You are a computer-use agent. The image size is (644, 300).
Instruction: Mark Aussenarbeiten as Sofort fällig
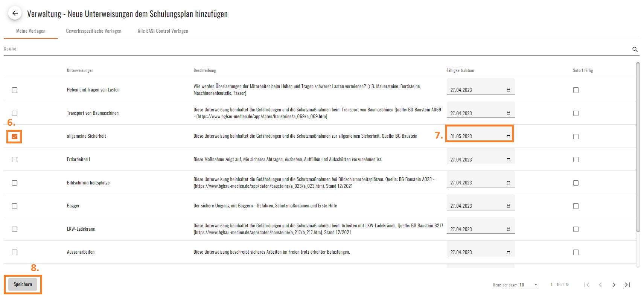[576, 253]
